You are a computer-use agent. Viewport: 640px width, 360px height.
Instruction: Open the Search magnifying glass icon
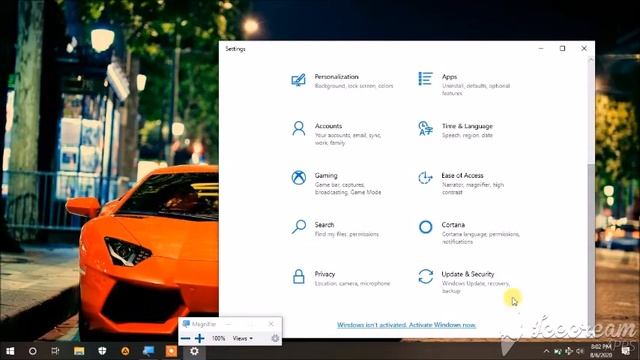click(x=299, y=227)
